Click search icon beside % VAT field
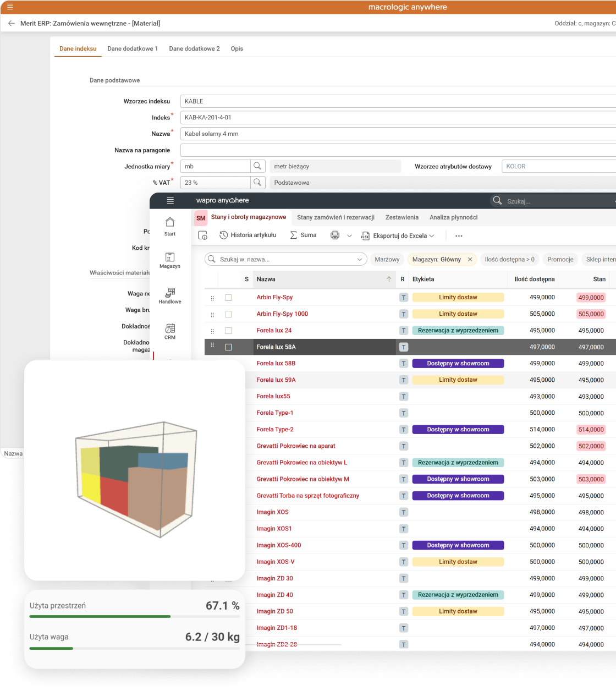The image size is (616, 691). pyautogui.click(x=258, y=183)
